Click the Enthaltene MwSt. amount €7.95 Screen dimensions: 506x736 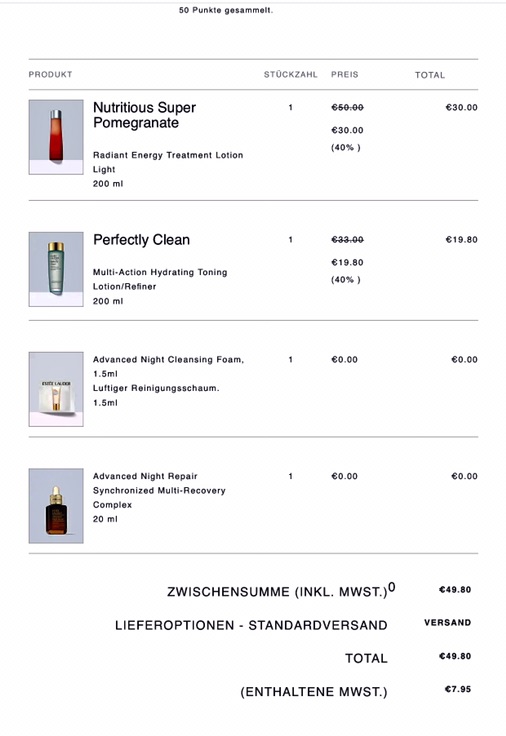click(458, 690)
